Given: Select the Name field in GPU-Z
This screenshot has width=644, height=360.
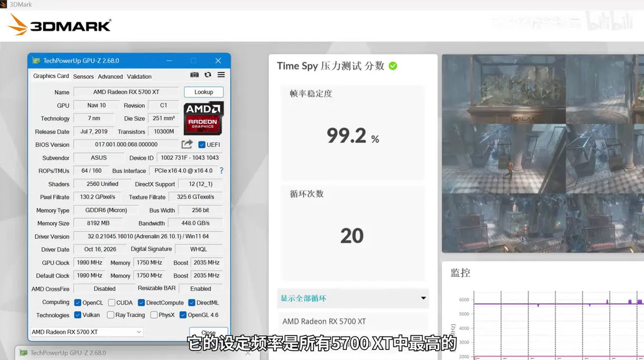Looking at the screenshot, I should pyautogui.click(x=126, y=92).
